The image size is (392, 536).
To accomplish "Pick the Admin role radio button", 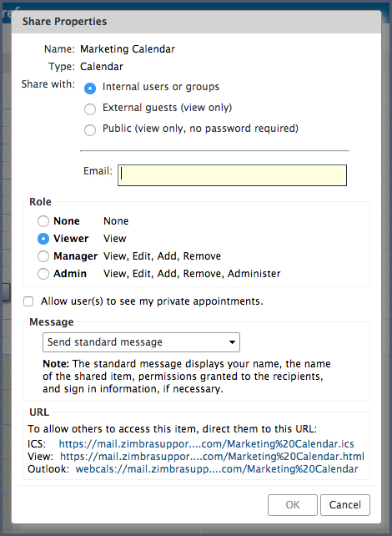I will point(43,274).
